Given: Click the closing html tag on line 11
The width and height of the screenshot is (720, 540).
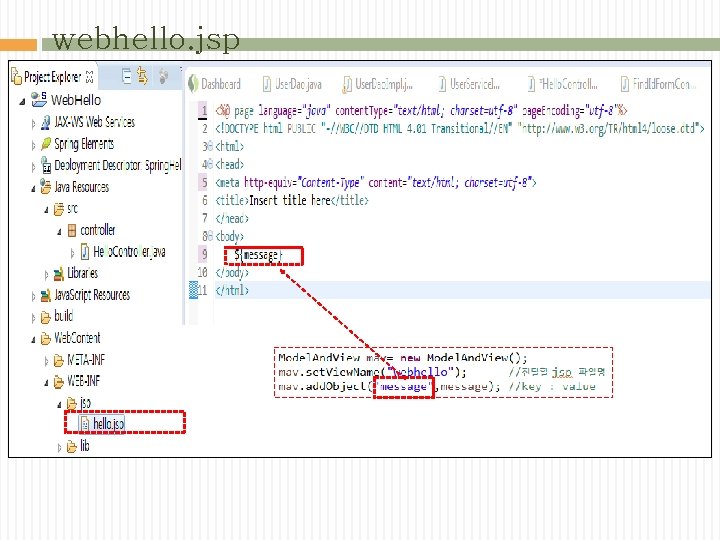Looking at the screenshot, I should [232, 290].
